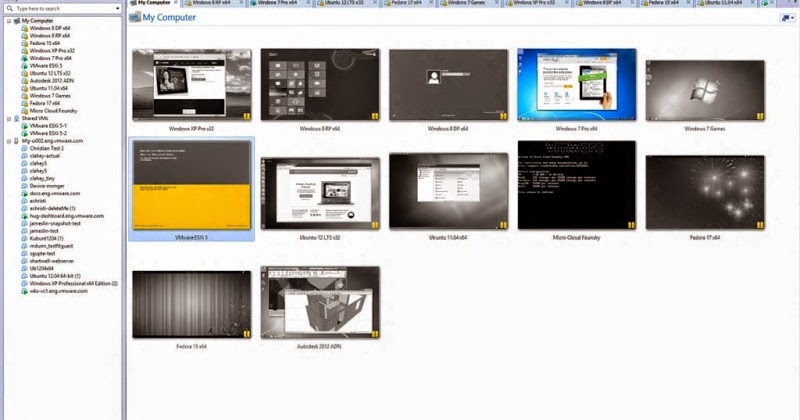Click the suspended VM icon beside Autodesk 2012 ADN in tree
This screenshot has width=800, height=420.
[24, 81]
